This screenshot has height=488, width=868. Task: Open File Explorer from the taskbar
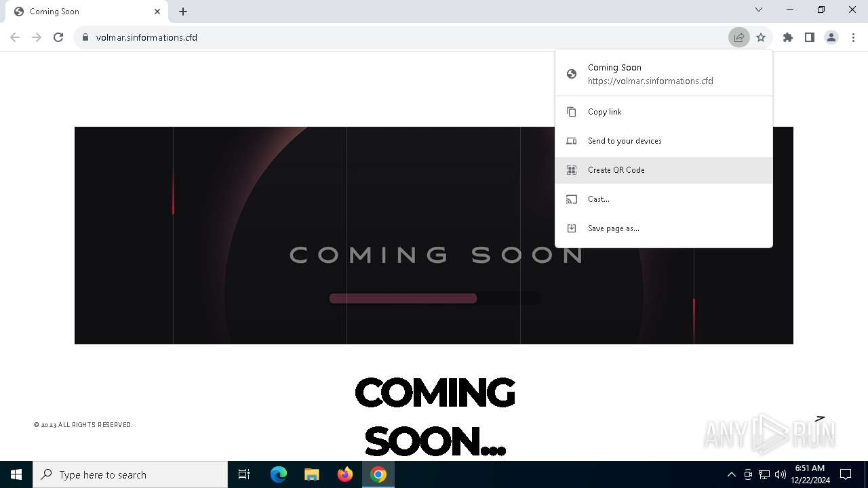tap(312, 474)
